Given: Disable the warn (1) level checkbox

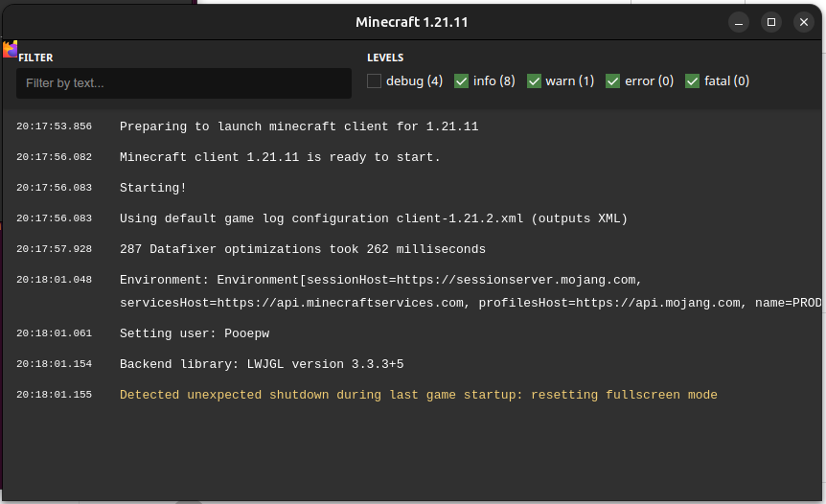Looking at the screenshot, I should [534, 81].
